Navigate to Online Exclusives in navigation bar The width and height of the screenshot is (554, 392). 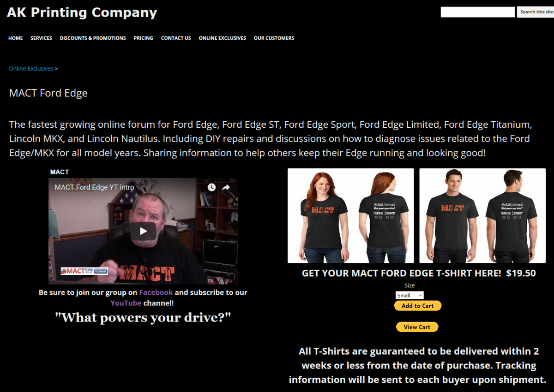point(223,38)
